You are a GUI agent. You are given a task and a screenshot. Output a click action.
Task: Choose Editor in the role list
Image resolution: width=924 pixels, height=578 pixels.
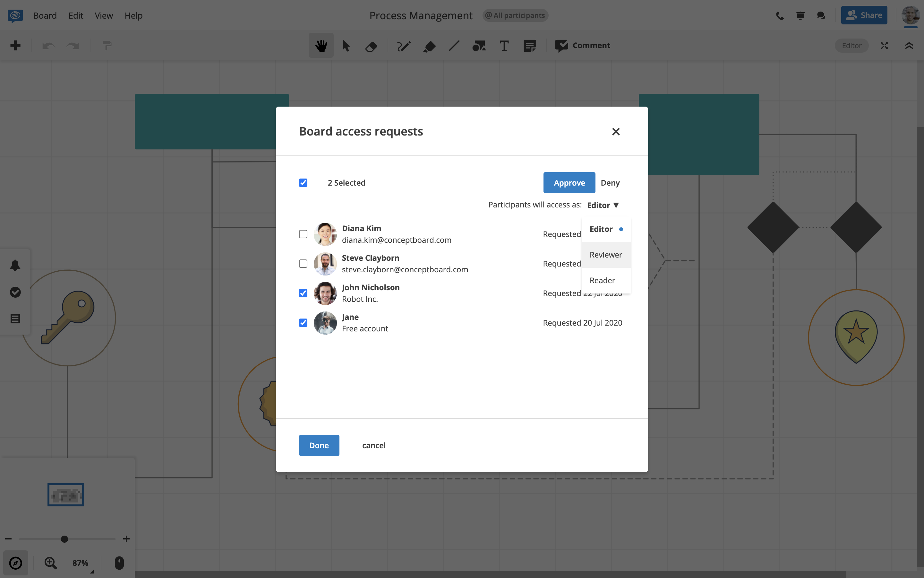[x=606, y=229]
